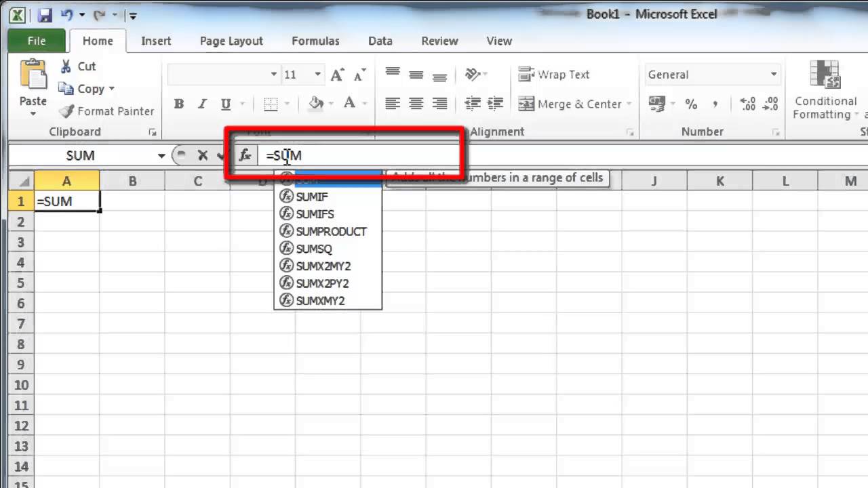Click the Increase Decimal icon

(746, 104)
